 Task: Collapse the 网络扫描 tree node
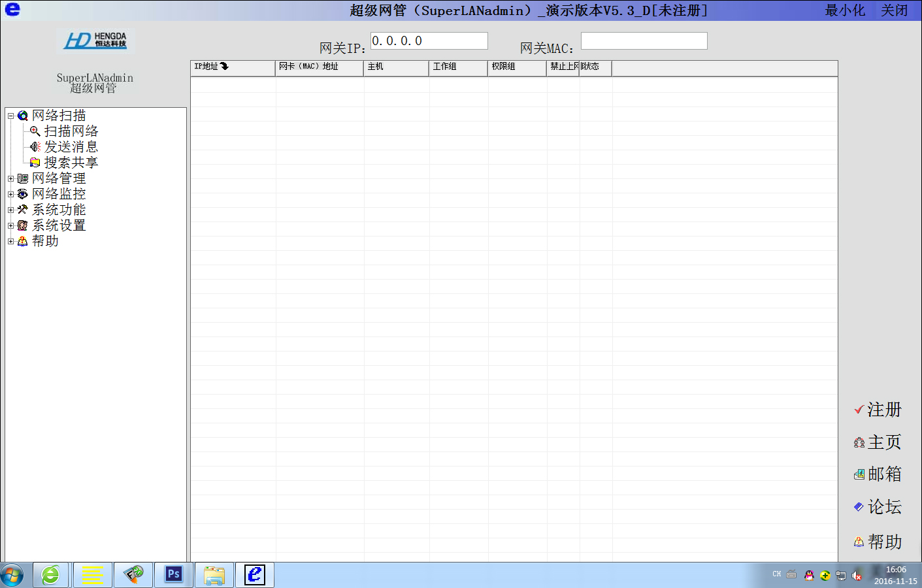[x=10, y=116]
